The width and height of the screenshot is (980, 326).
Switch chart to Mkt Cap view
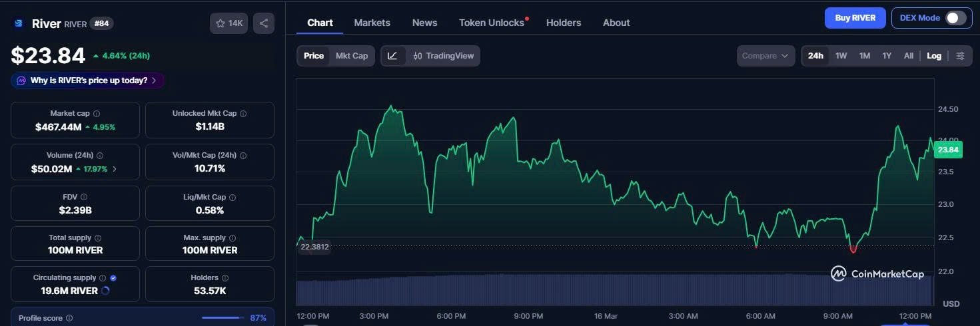tap(351, 56)
